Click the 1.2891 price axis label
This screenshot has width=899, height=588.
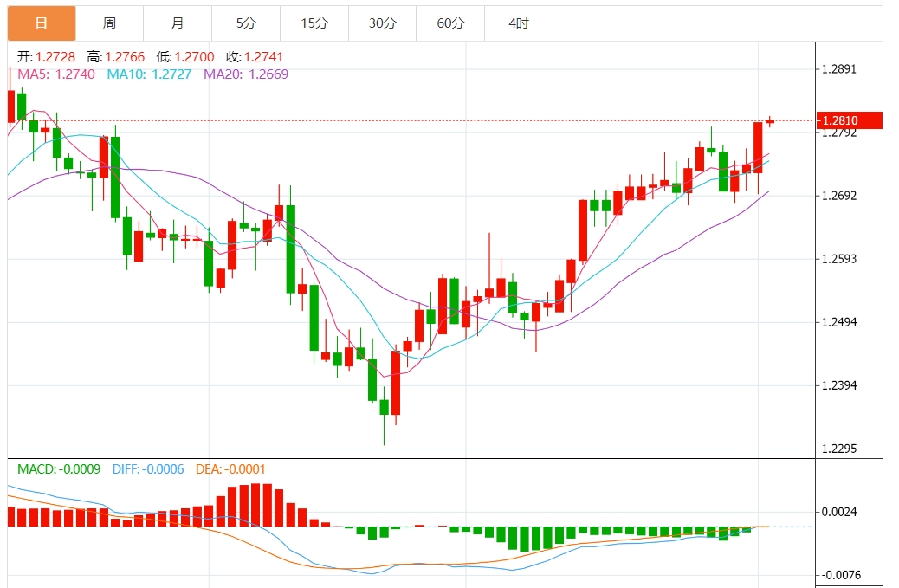[838, 69]
